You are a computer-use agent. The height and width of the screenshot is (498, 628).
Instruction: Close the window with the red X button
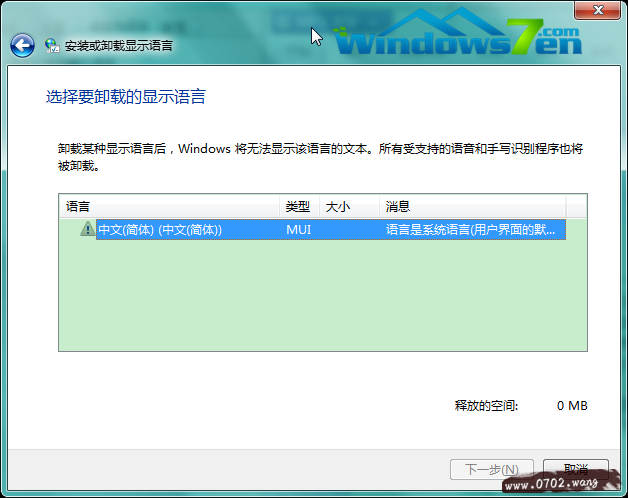click(x=598, y=10)
